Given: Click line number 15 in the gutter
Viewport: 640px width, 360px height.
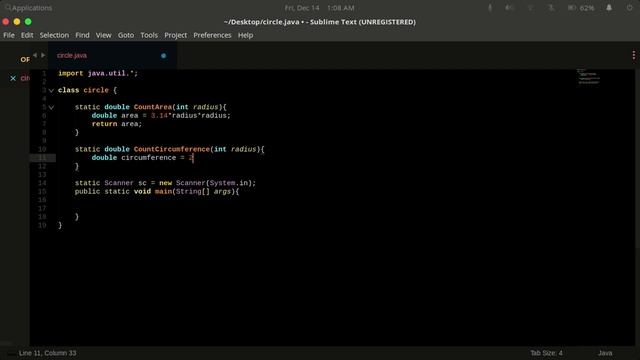Looking at the screenshot, I should tap(42, 191).
